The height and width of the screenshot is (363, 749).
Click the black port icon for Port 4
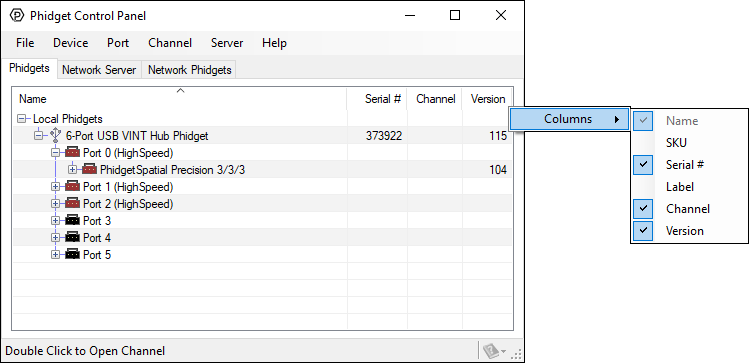point(72,237)
